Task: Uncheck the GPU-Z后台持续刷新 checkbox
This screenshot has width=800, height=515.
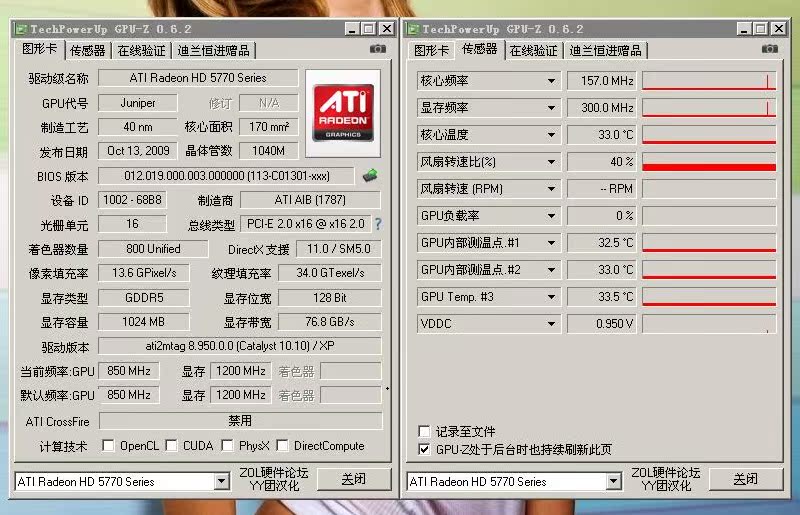Action: (425, 450)
